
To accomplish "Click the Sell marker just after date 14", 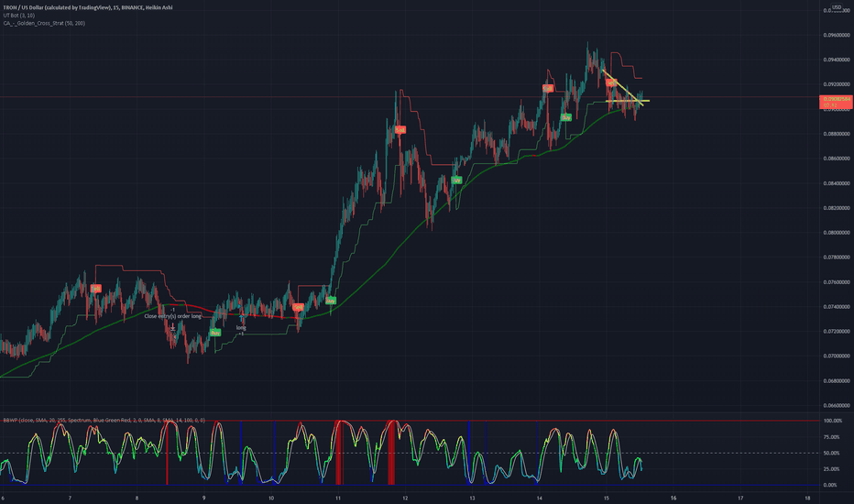I will point(547,88).
